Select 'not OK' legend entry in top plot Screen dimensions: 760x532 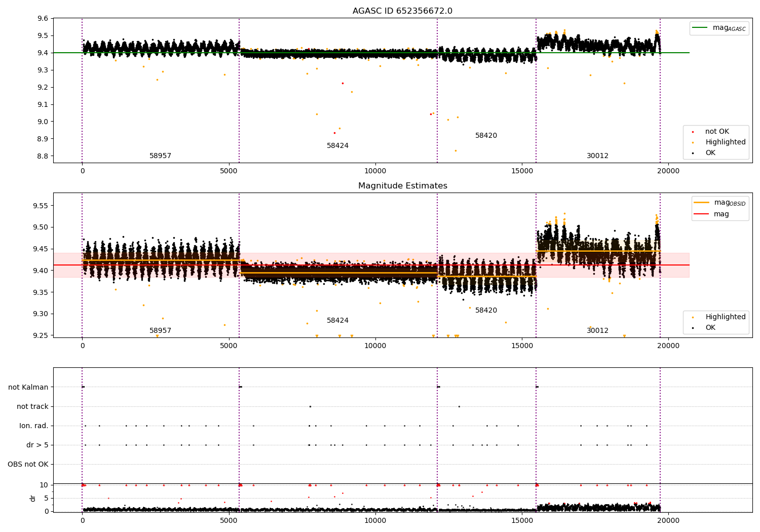[x=717, y=132]
